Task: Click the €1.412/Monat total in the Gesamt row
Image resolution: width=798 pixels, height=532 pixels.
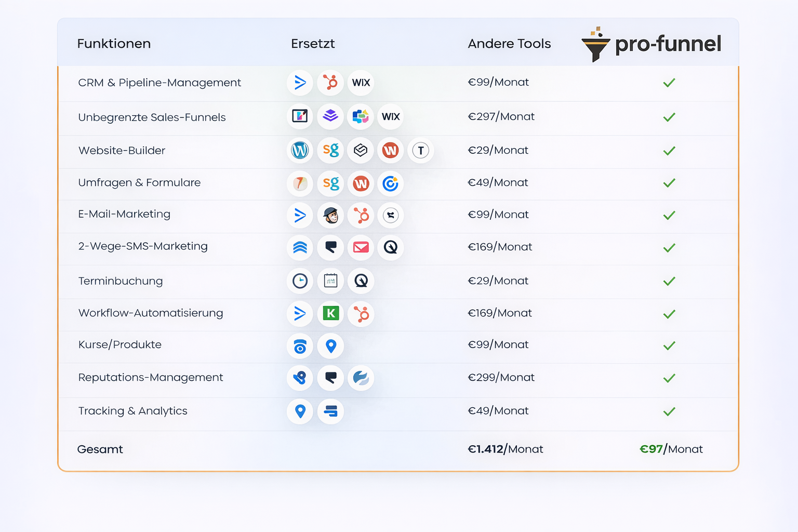Action: [x=505, y=449]
